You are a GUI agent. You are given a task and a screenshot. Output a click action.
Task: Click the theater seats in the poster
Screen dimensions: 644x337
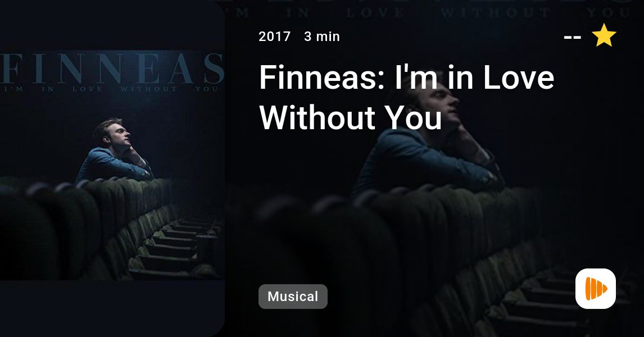(123, 230)
